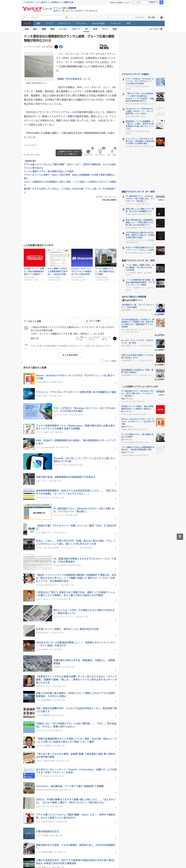Click the blue search button at the top right

point(161,2)
